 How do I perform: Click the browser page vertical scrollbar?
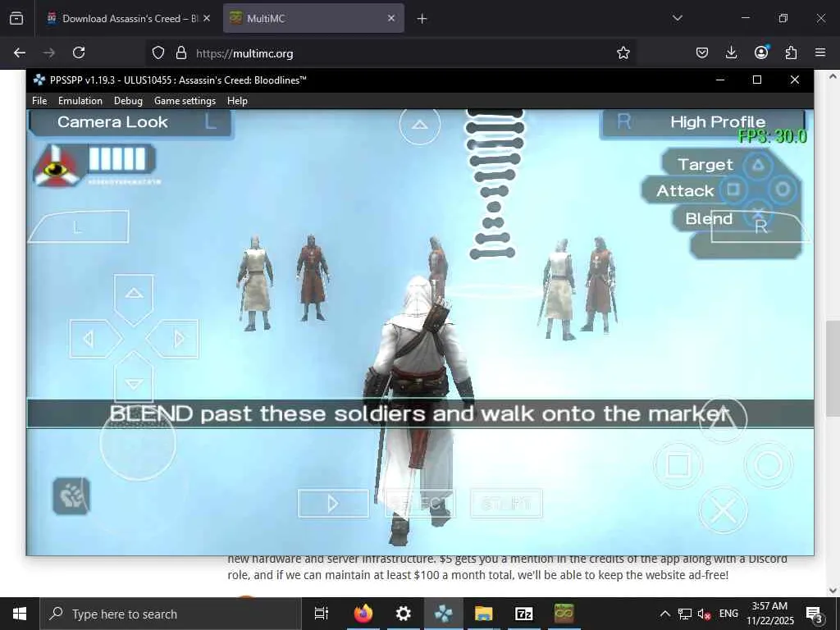[x=833, y=368]
